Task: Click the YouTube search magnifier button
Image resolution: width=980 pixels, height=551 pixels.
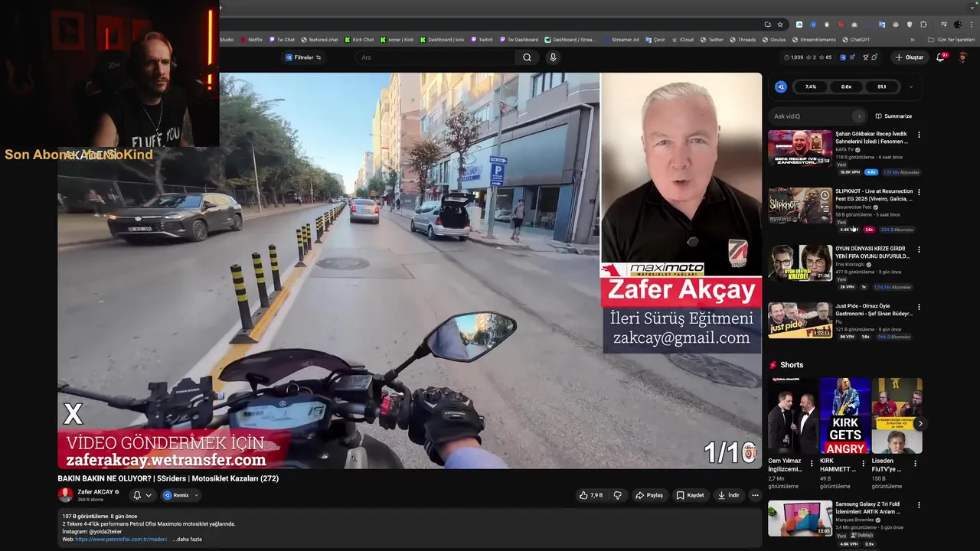Action: coord(527,57)
